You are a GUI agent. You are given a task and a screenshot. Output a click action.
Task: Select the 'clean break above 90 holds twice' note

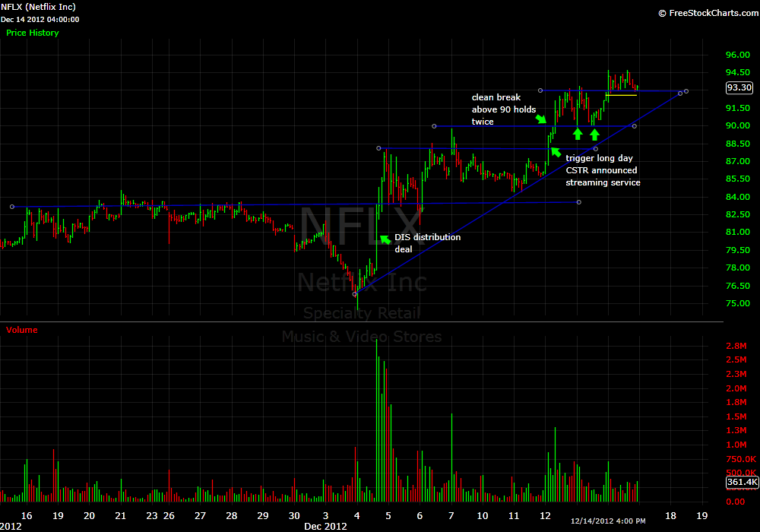point(504,109)
